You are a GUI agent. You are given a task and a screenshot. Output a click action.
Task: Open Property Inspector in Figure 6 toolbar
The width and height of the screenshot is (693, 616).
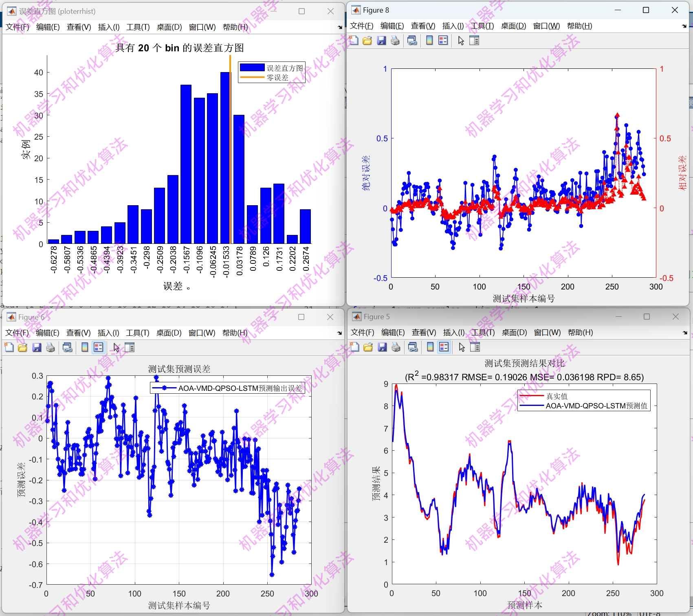pos(130,347)
